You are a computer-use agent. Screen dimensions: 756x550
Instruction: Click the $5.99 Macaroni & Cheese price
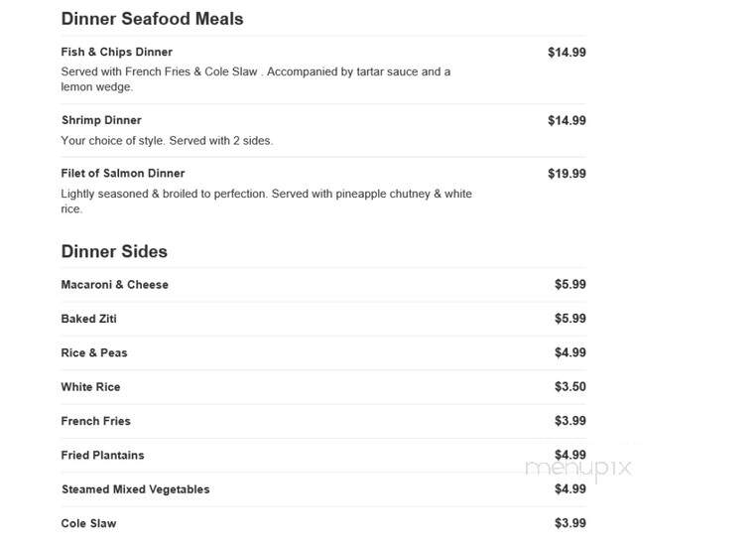click(570, 284)
